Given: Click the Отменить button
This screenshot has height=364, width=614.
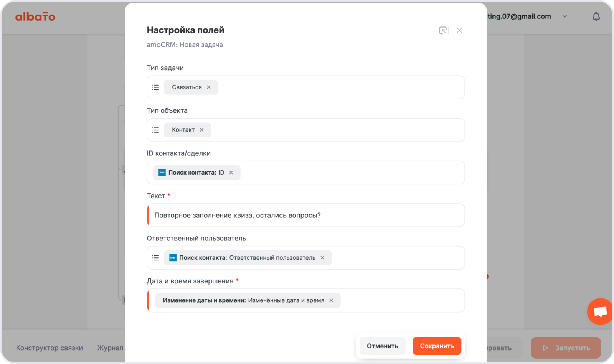Looking at the screenshot, I should coord(382,346).
